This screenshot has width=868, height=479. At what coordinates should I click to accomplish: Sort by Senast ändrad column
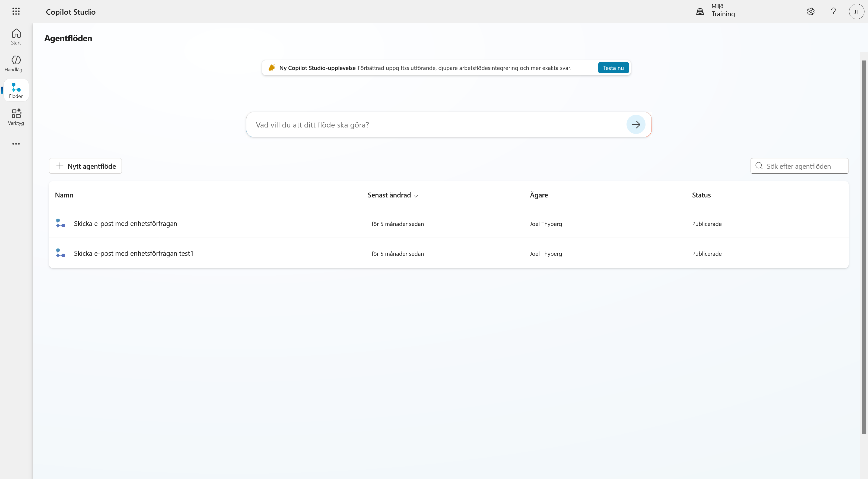pyautogui.click(x=393, y=195)
